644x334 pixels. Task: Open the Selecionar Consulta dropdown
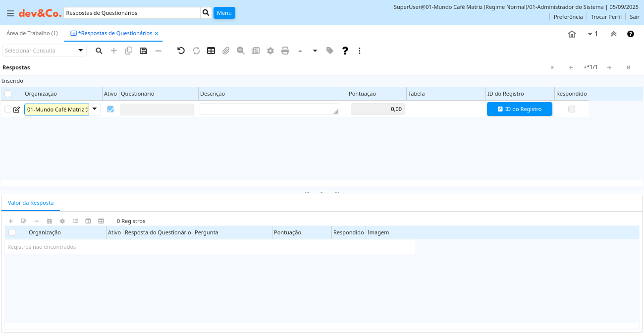(x=80, y=51)
